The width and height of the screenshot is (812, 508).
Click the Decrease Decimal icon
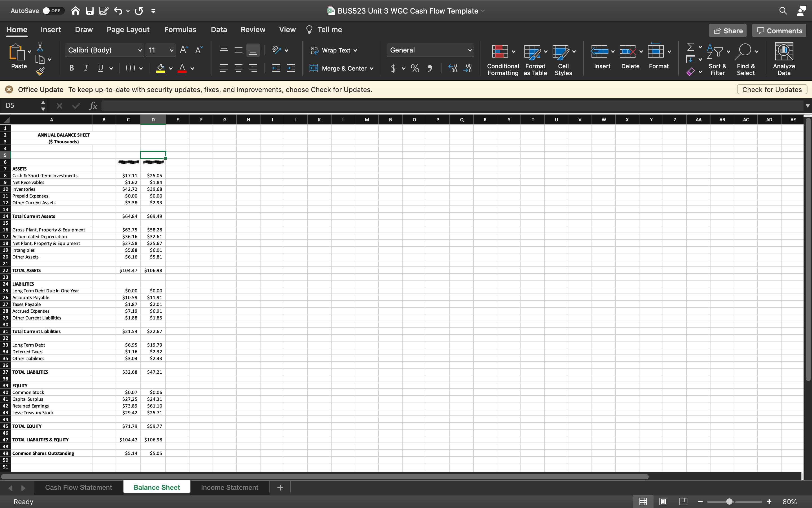467,69
